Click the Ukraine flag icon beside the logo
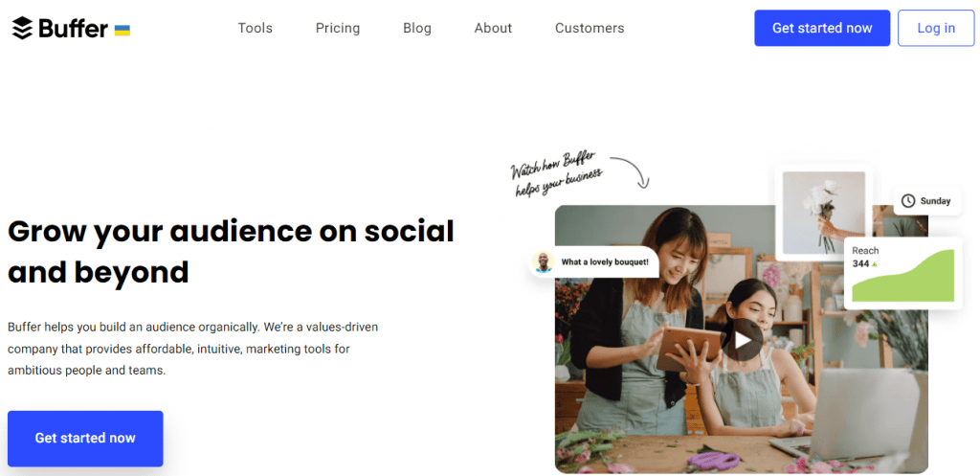 (122, 30)
